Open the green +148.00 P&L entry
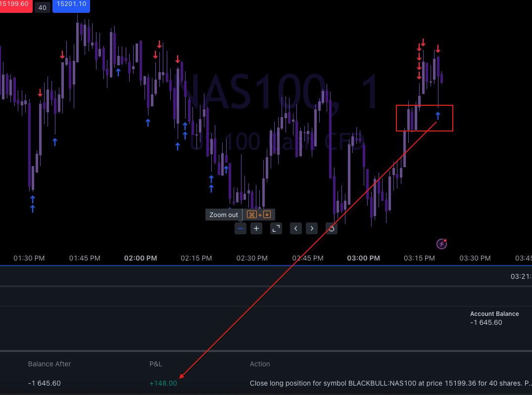Image resolution: width=532 pixels, height=395 pixels. pos(163,383)
